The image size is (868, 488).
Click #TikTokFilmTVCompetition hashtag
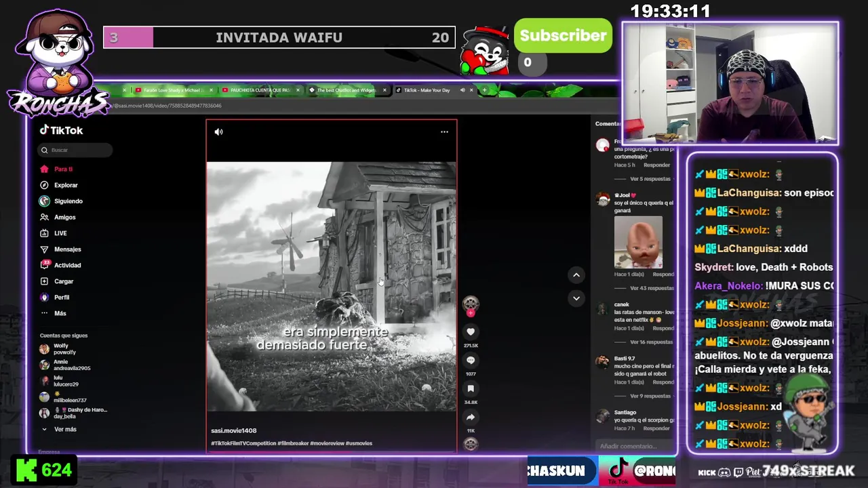point(243,443)
